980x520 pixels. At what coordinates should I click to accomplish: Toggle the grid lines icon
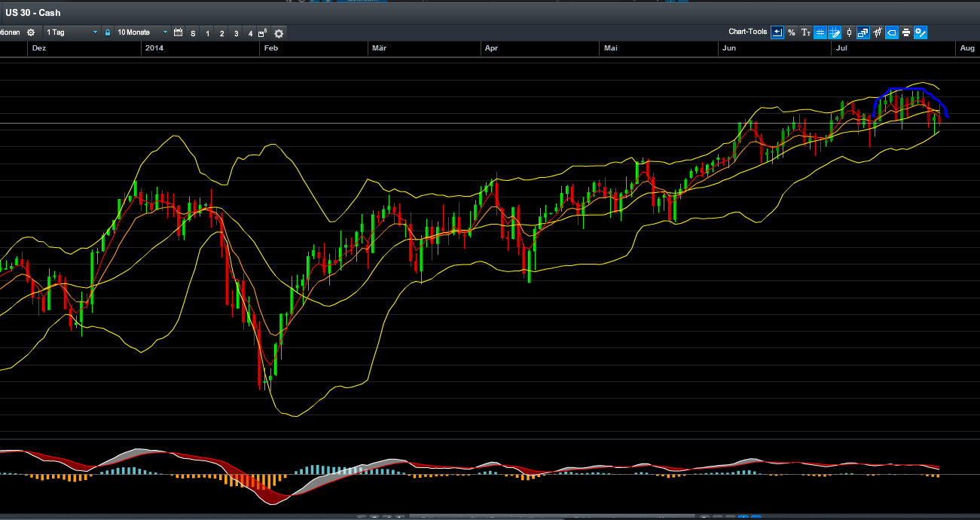(820, 32)
